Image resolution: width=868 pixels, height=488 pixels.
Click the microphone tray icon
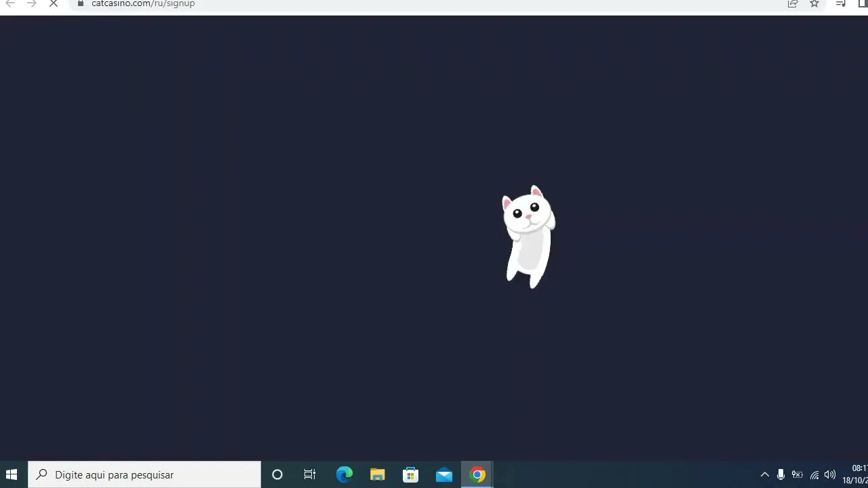[x=781, y=474]
